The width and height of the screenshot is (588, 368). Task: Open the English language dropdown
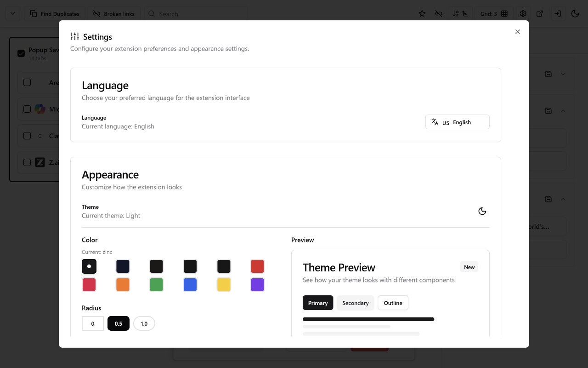coord(458,122)
